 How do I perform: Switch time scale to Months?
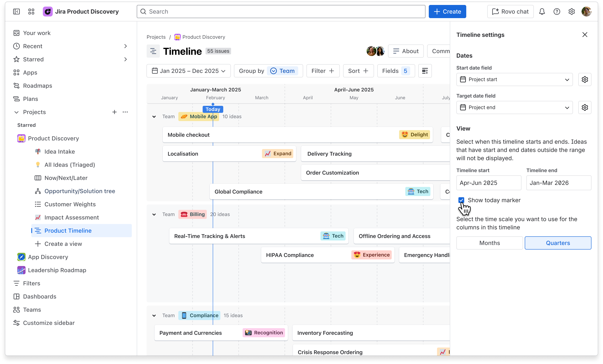pyautogui.click(x=490, y=243)
